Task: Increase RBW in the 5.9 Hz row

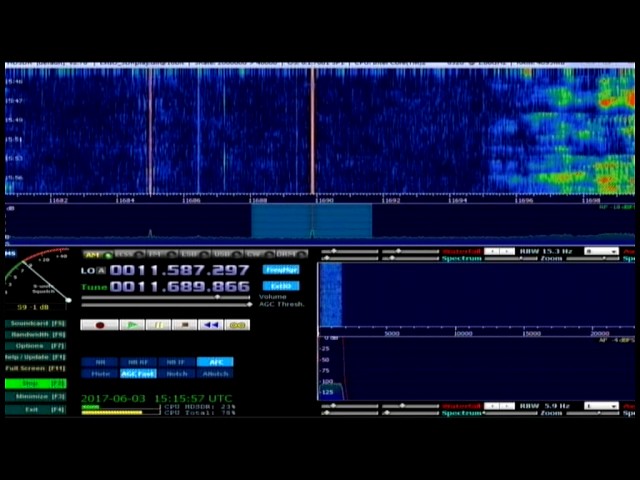Action: click(507, 406)
